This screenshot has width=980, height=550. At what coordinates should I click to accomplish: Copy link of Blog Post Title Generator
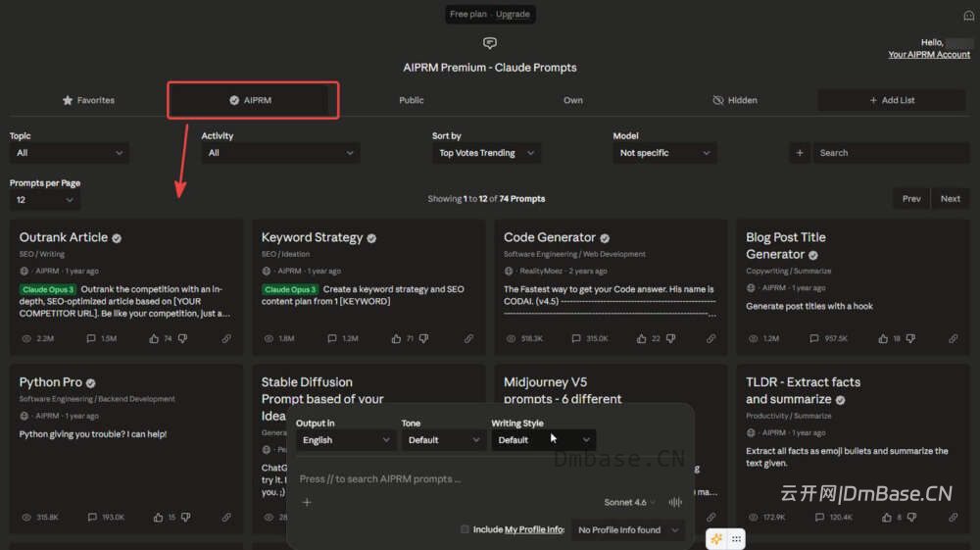point(954,338)
